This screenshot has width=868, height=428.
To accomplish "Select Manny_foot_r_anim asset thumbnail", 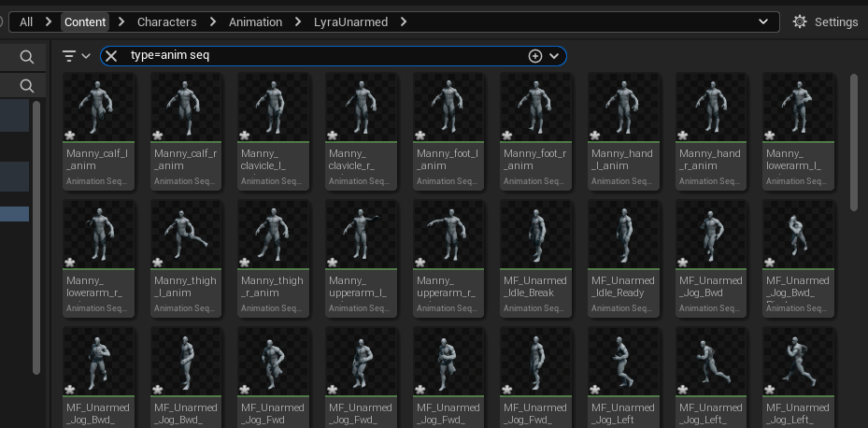I will [x=536, y=107].
